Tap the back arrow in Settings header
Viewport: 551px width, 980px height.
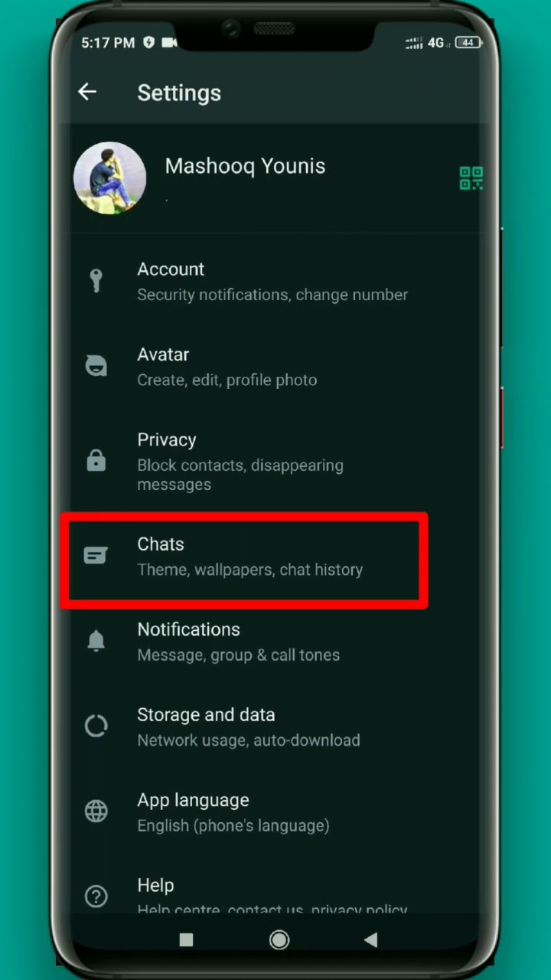pos(87,92)
